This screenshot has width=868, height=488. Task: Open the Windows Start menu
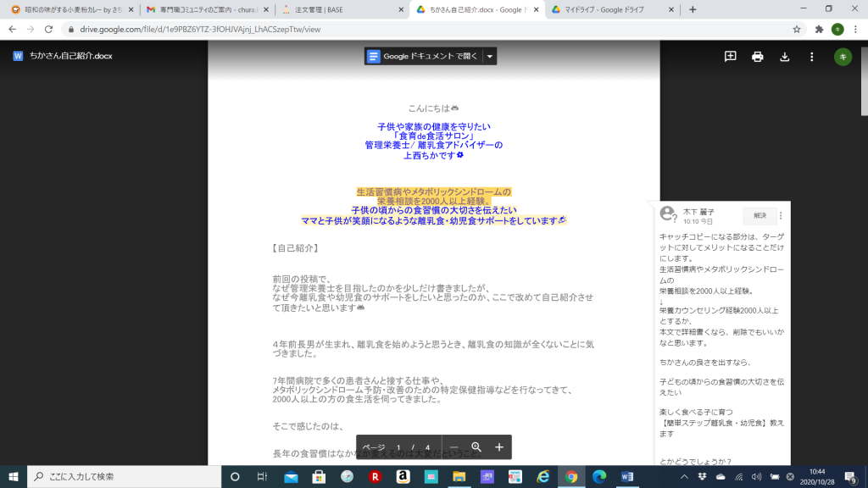click(14, 476)
